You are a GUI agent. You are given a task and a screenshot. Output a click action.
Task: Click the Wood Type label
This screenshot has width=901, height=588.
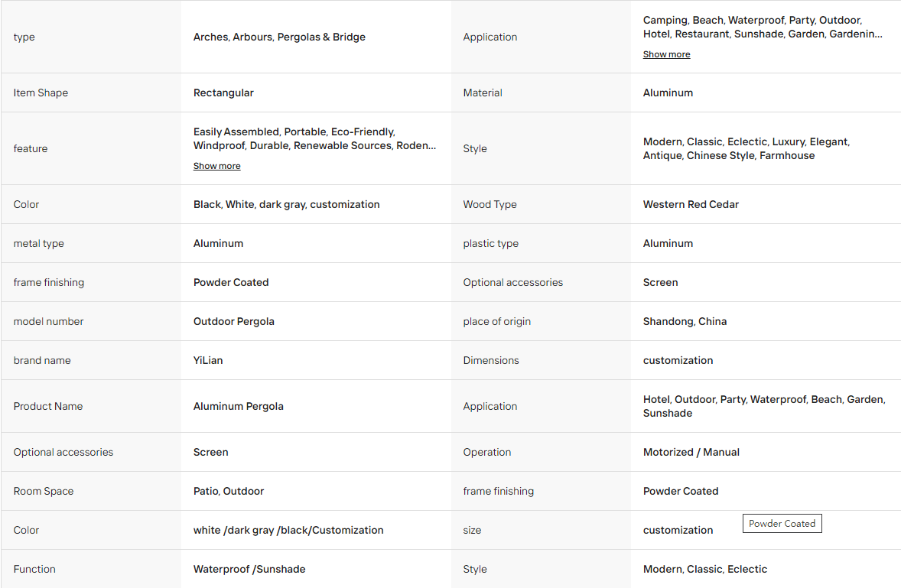[x=490, y=204]
